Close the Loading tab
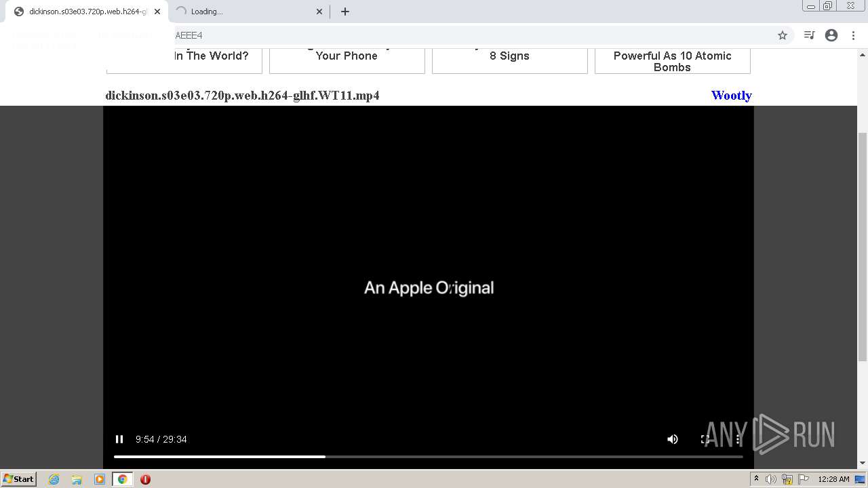The image size is (868, 488). tap(319, 12)
